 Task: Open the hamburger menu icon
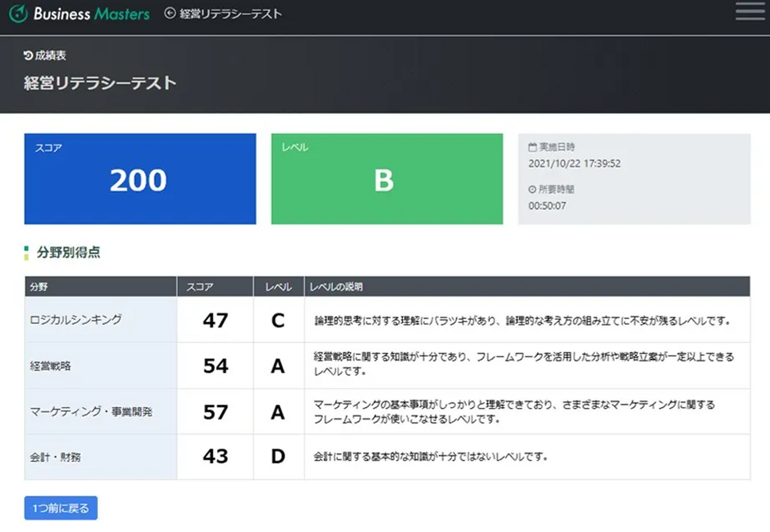(749, 13)
